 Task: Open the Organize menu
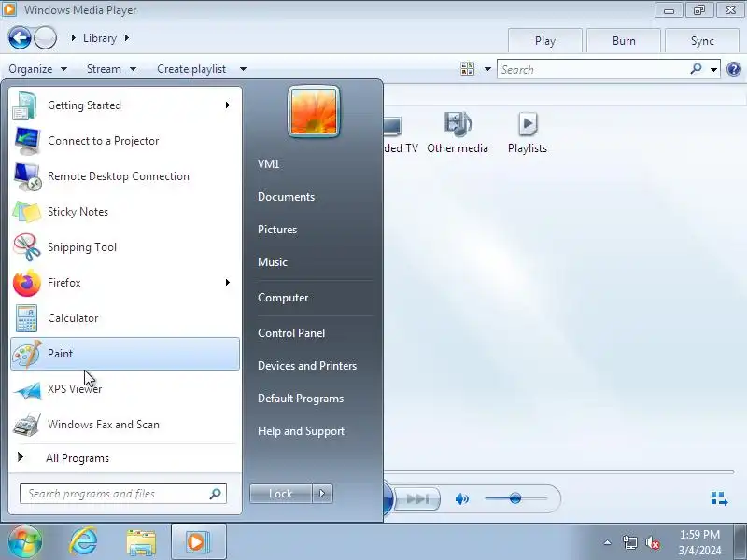(37, 69)
